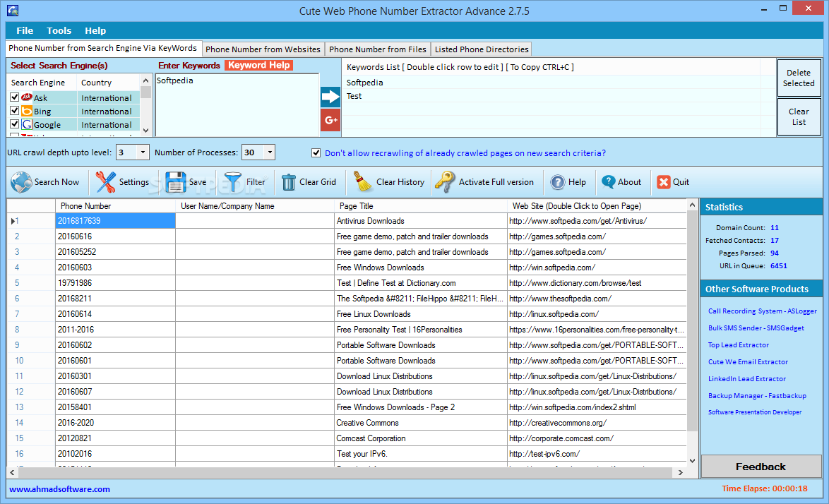Select phone number cell 19791986
Image resolution: width=829 pixels, height=504 pixels.
[115, 283]
